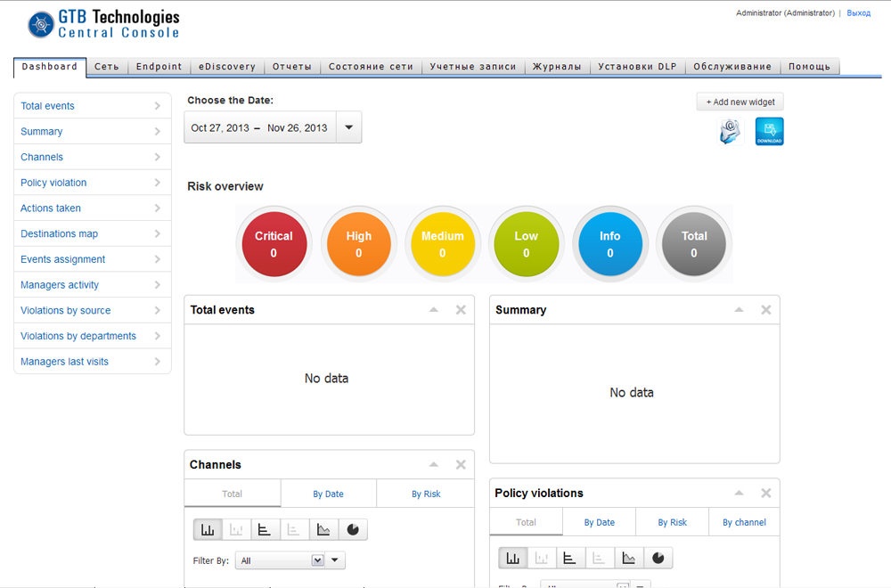891x588 pixels.
Task: Open the Filter By All combo box
Action: pos(282,560)
